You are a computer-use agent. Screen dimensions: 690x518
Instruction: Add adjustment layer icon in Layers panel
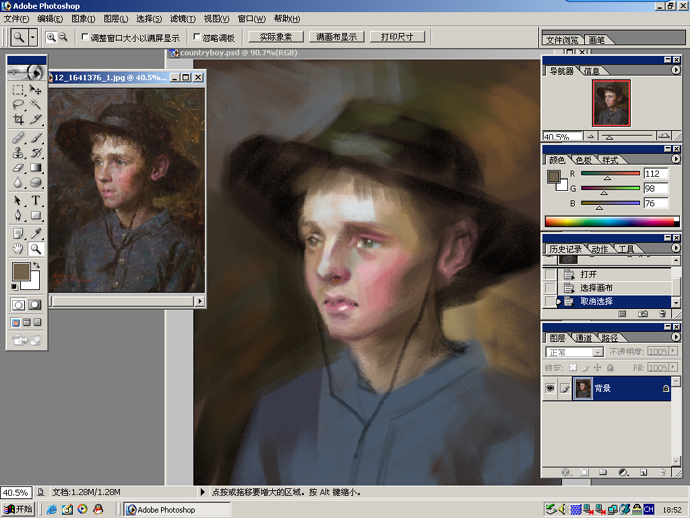(x=623, y=472)
